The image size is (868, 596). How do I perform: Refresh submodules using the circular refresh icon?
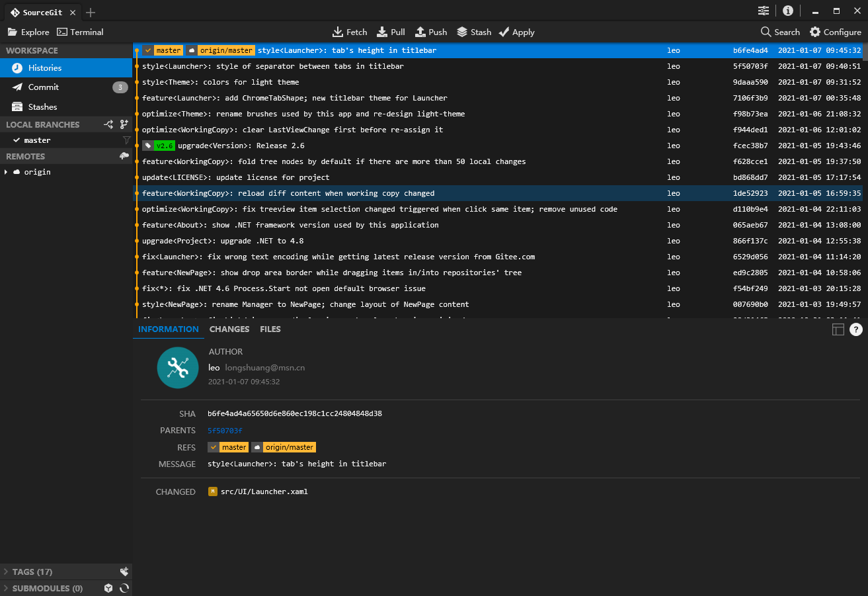(125, 588)
